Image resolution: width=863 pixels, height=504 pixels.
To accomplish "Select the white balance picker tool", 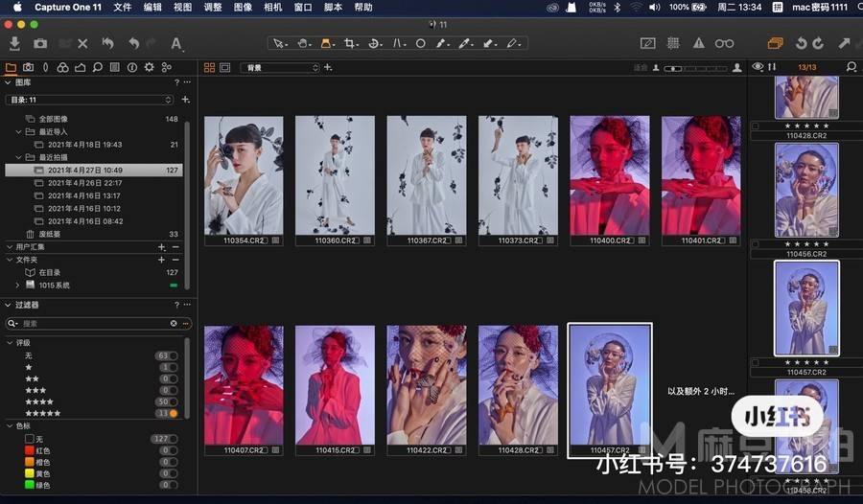I will [465, 43].
